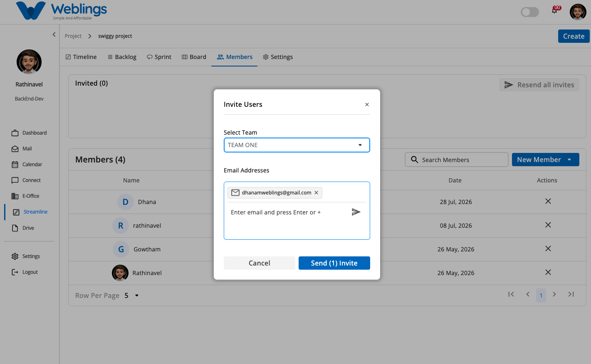Screen dimensions: 591x364
Task: Switch to the Timeline tab
Action: click(81, 57)
